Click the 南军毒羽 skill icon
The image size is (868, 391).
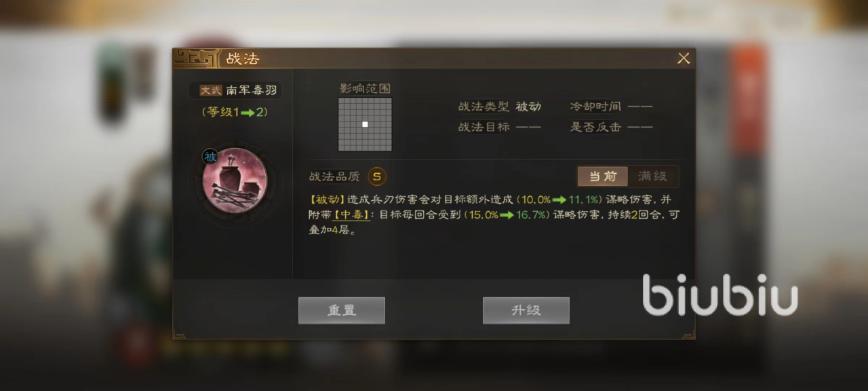tap(235, 181)
